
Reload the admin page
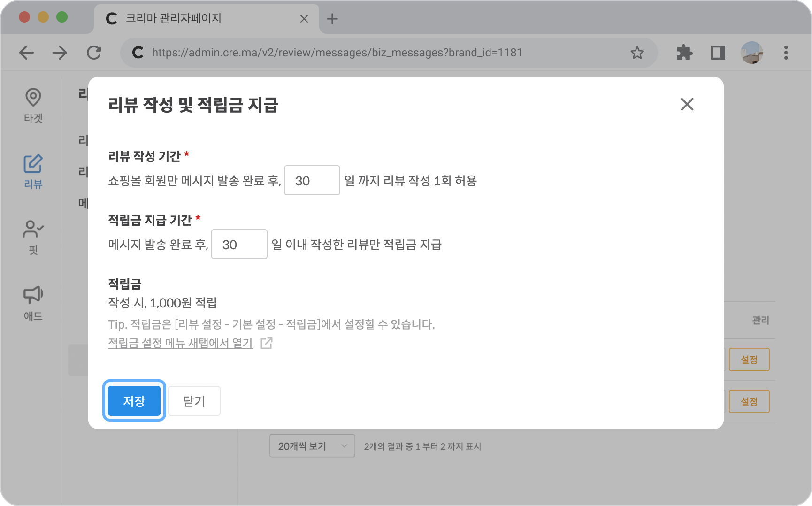tap(94, 53)
